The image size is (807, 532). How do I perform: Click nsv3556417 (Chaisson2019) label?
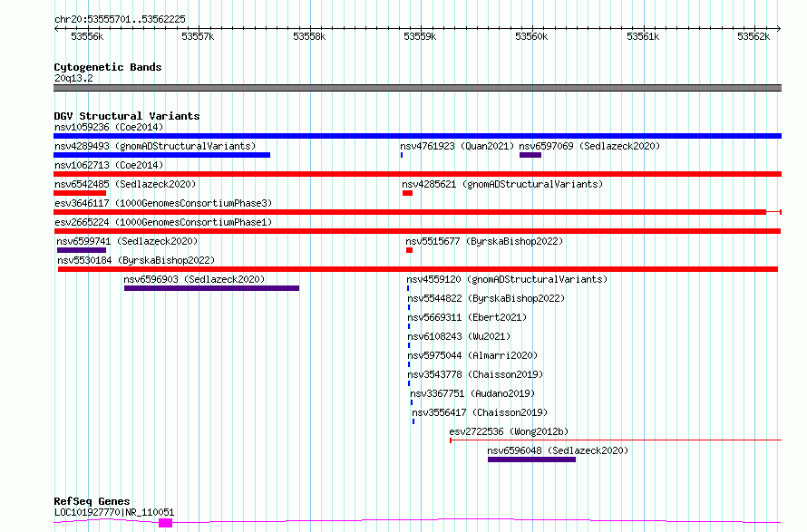coord(480,412)
